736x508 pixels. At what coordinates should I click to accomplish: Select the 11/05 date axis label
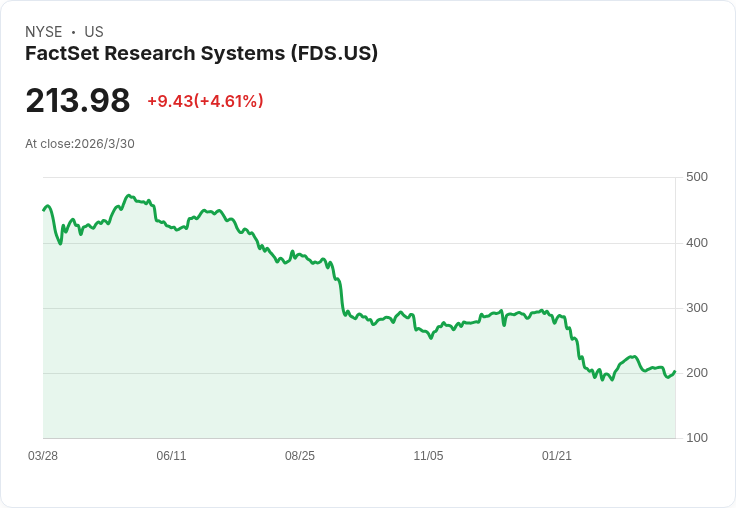click(428, 456)
